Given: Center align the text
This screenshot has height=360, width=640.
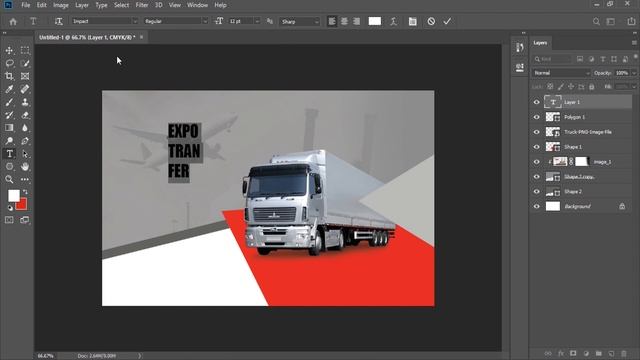Looking at the screenshot, I should pyautogui.click(x=344, y=21).
